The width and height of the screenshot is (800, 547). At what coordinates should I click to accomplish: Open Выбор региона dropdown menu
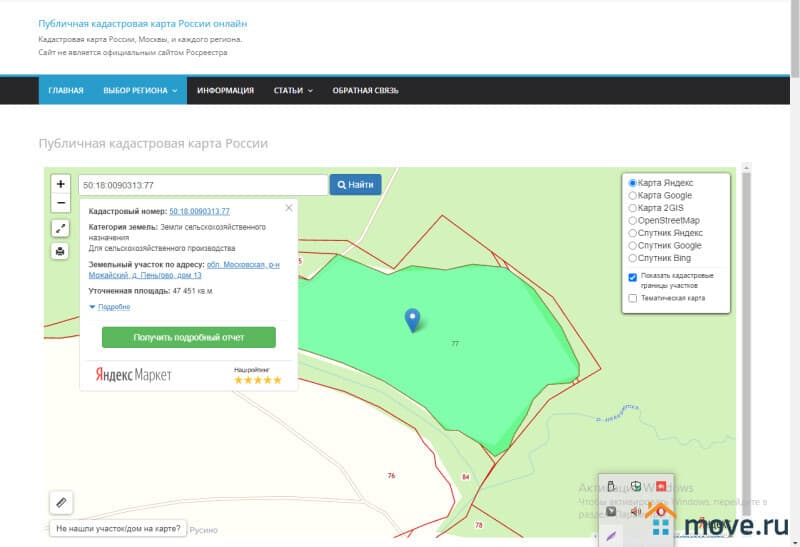pyautogui.click(x=139, y=90)
